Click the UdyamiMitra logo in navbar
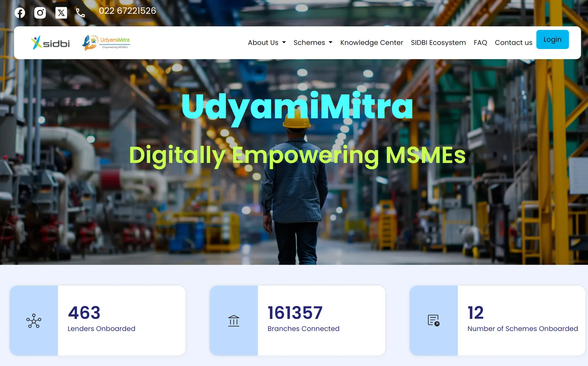The height and width of the screenshot is (366, 588). [x=106, y=43]
